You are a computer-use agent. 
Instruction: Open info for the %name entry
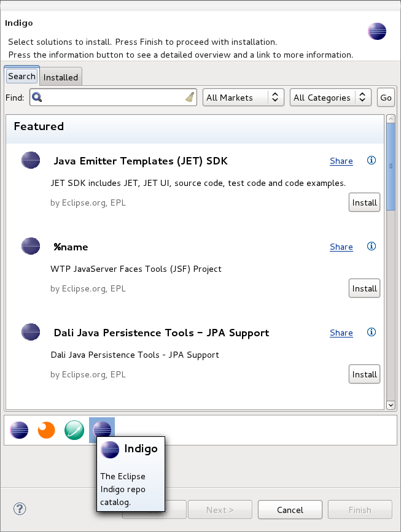click(x=372, y=246)
